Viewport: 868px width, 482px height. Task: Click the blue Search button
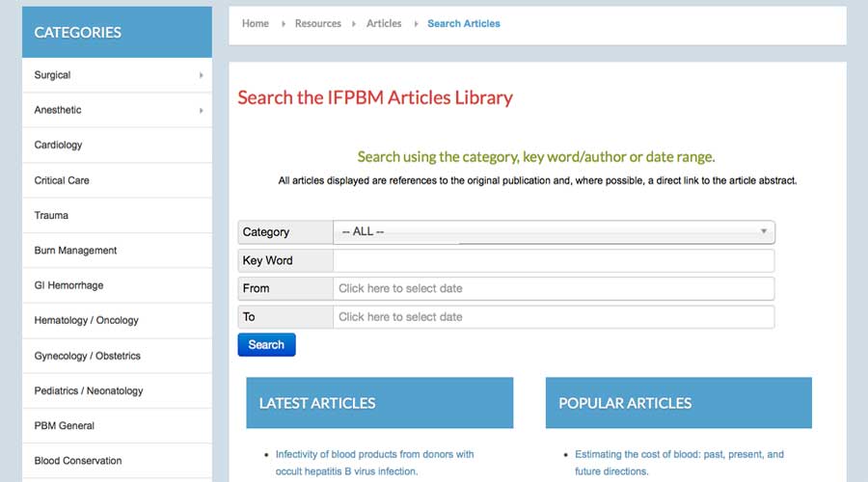(266, 345)
